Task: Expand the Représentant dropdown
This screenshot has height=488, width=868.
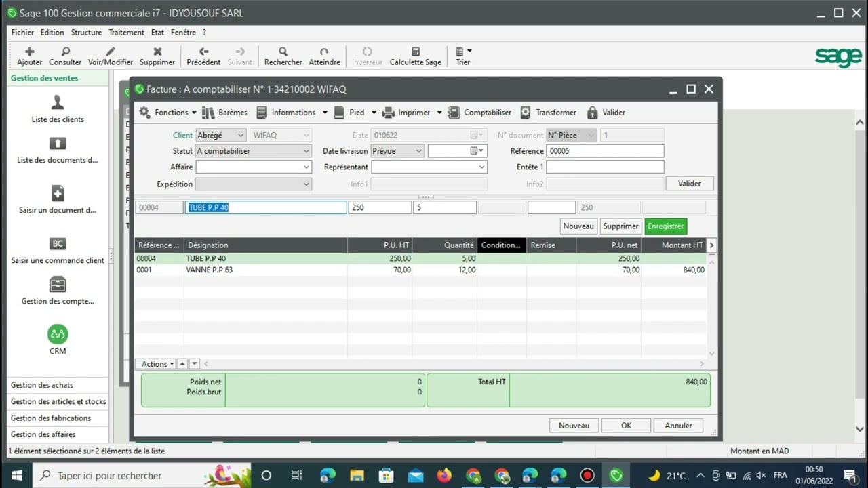Action: pos(482,167)
